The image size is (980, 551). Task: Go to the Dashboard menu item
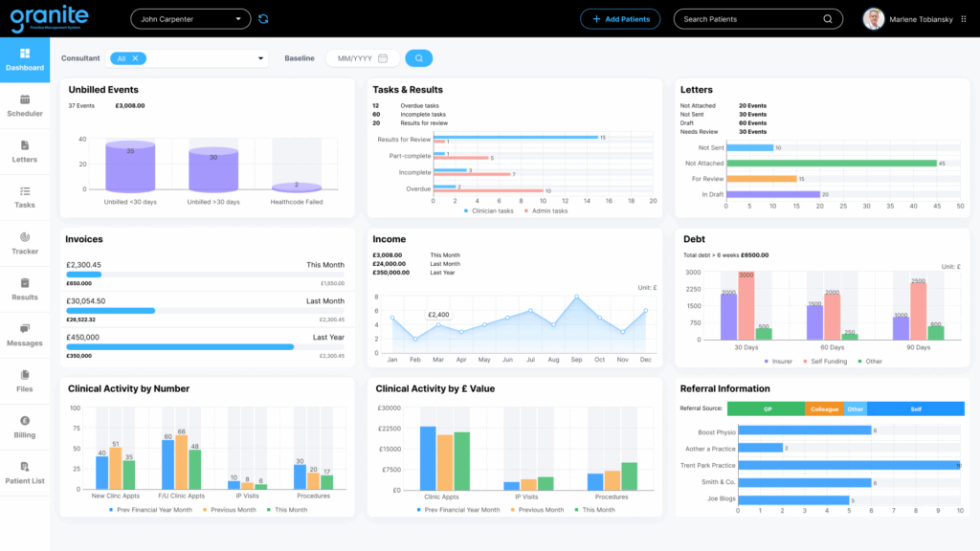(x=25, y=59)
